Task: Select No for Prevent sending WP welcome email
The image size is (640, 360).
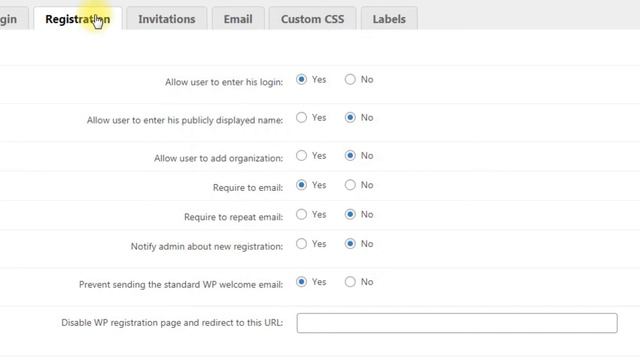Action: (350, 282)
